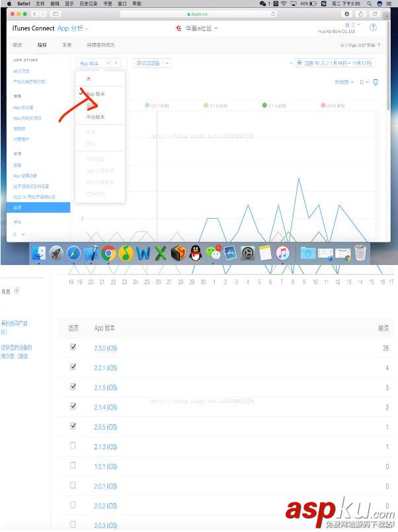Viewport: 398px width, 532px height.
Task: Open the 过去 30 天 date range picker
Action: pos(335,63)
